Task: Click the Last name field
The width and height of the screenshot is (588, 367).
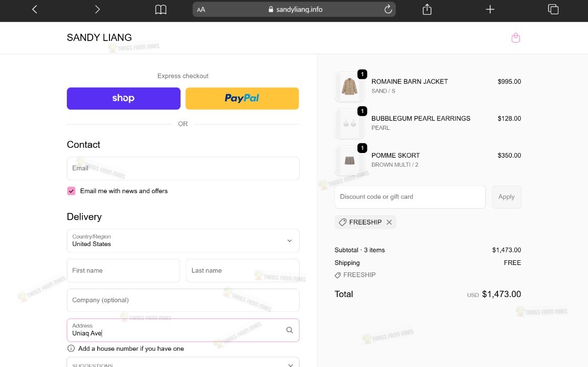Action: click(243, 270)
